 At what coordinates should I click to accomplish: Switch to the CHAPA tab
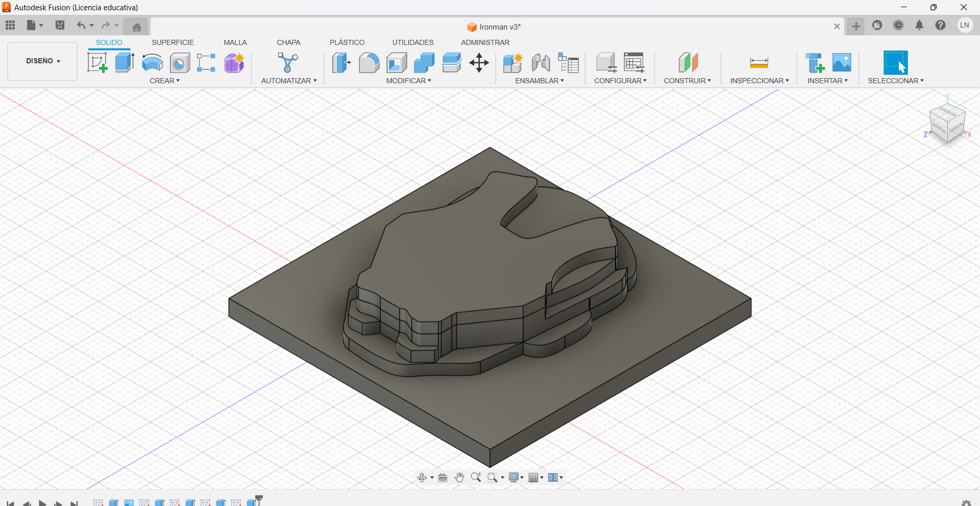288,42
